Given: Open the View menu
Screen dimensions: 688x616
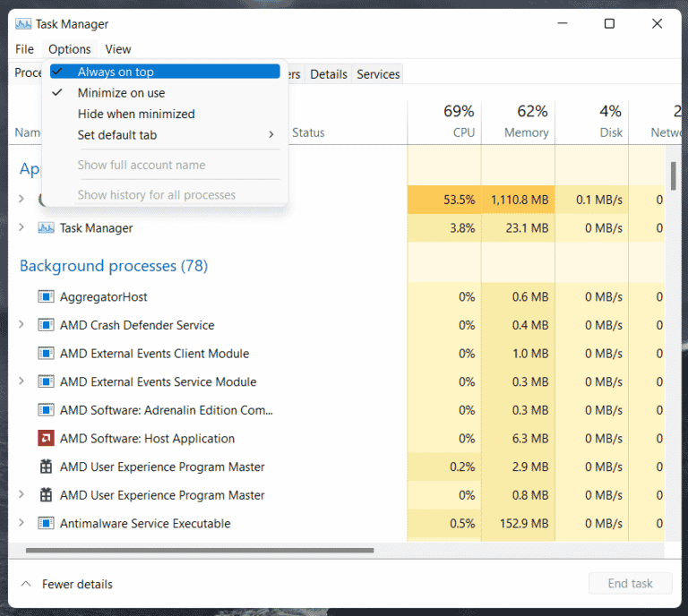Looking at the screenshot, I should click(118, 49).
